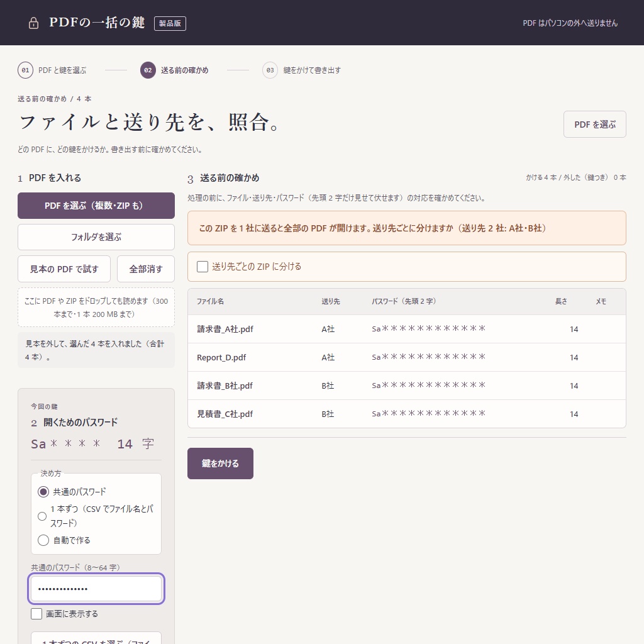Image resolution: width=644 pixels, height=644 pixels.
Task: Select row Report_D.pdf
Action: (407, 357)
